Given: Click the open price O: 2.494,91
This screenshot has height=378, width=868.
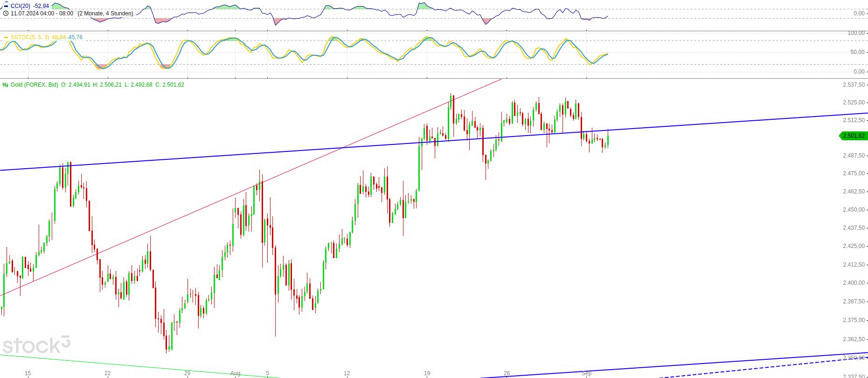Looking at the screenshot, I should [76, 85].
